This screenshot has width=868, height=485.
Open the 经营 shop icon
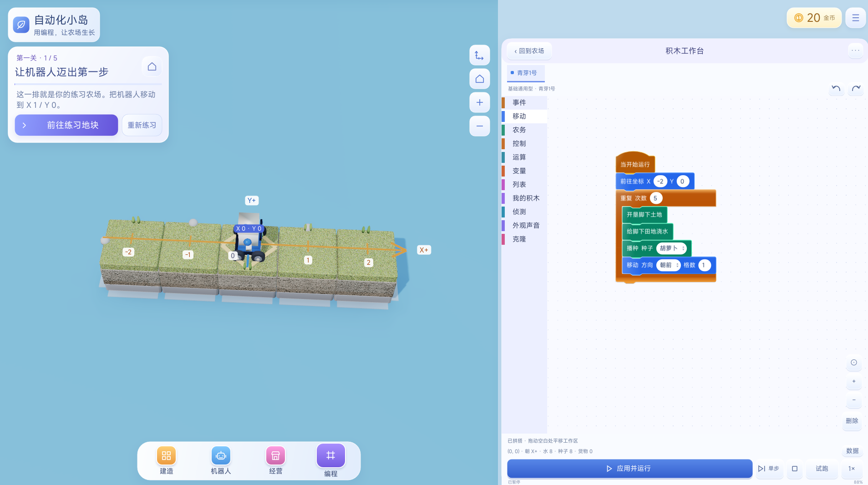275,455
